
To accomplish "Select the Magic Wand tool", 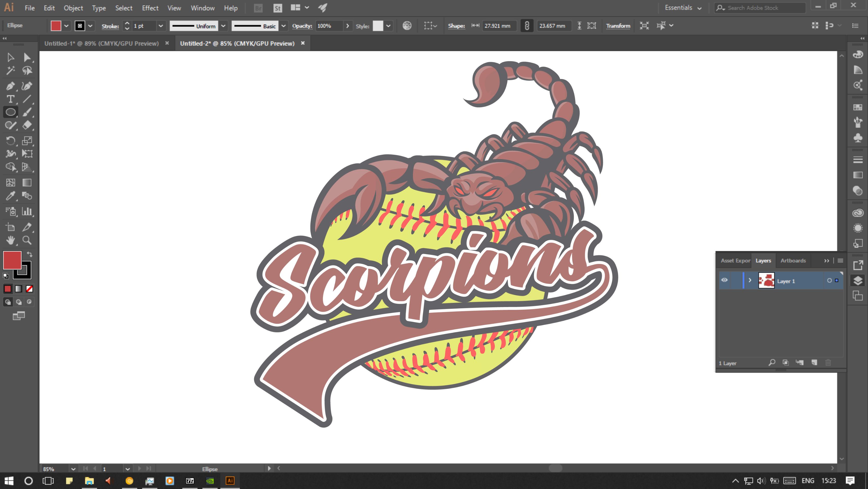I will [10, 71].
